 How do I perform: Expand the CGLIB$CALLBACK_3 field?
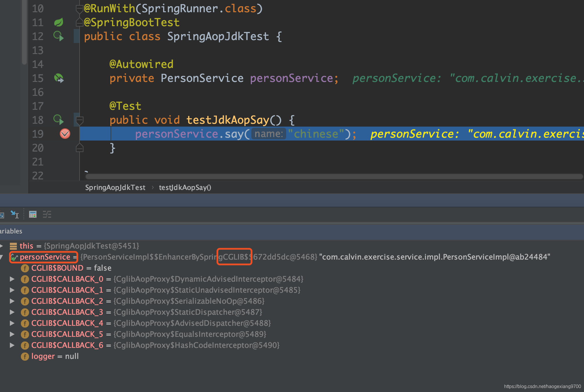(x=12, y=312)
